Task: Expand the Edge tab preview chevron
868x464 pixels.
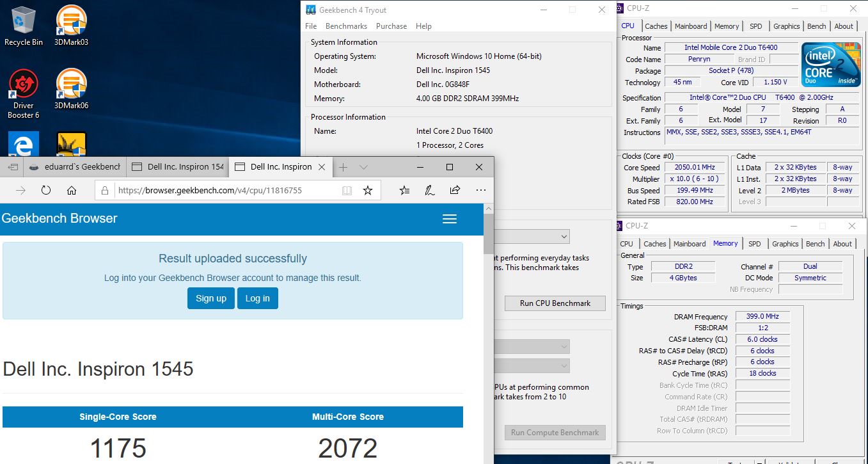Action: click(363, 167)
